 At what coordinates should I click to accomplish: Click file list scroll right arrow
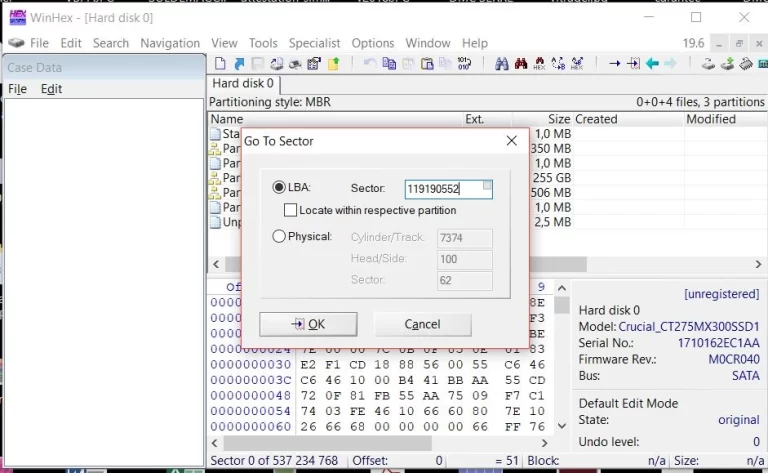758,264
